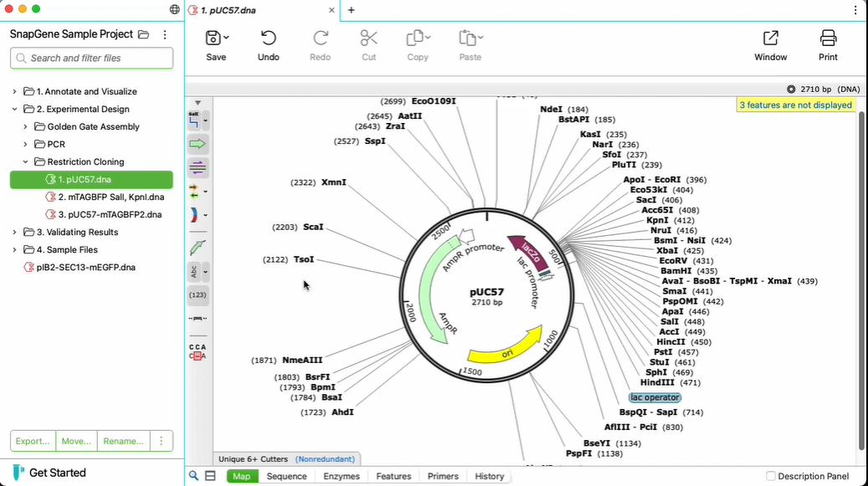The width and height of the screenshot is (868, 486).
Task: Add a new tab with plus button
Action: 351,10
